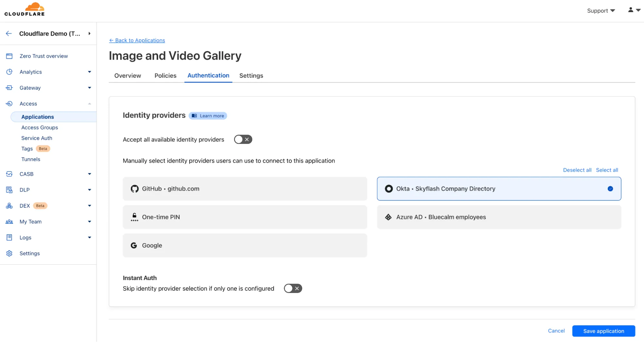Enable Accept all available identity providers

(x=243, y=139)
